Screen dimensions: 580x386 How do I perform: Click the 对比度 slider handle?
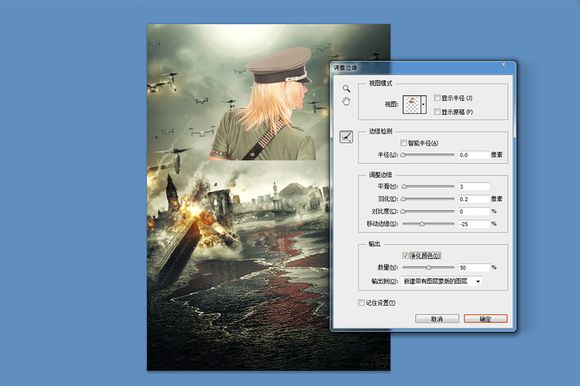click(404, 211)
